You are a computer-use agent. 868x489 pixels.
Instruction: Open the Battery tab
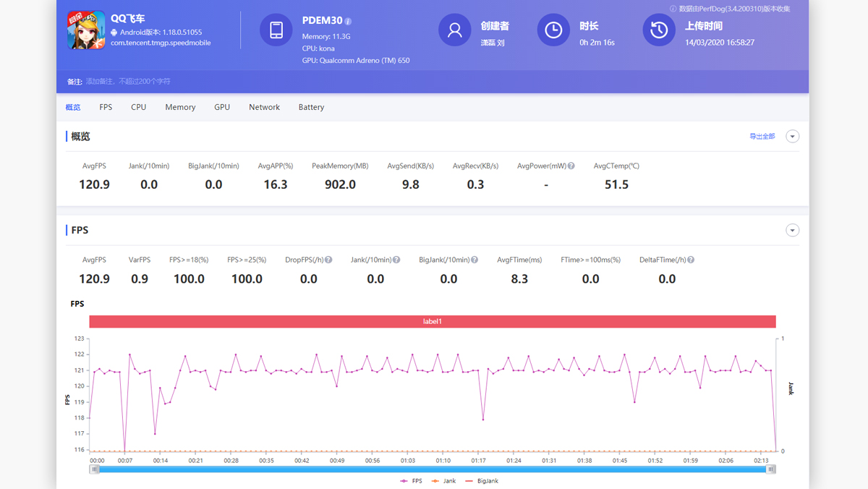pyautogui.click(x=311, y=107)
